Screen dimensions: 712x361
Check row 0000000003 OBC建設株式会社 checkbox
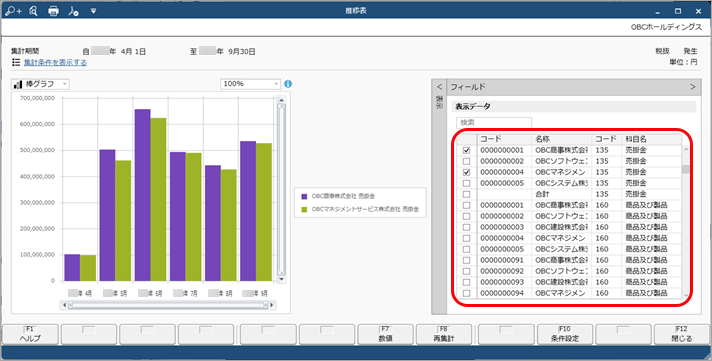(x=466, y=227)
